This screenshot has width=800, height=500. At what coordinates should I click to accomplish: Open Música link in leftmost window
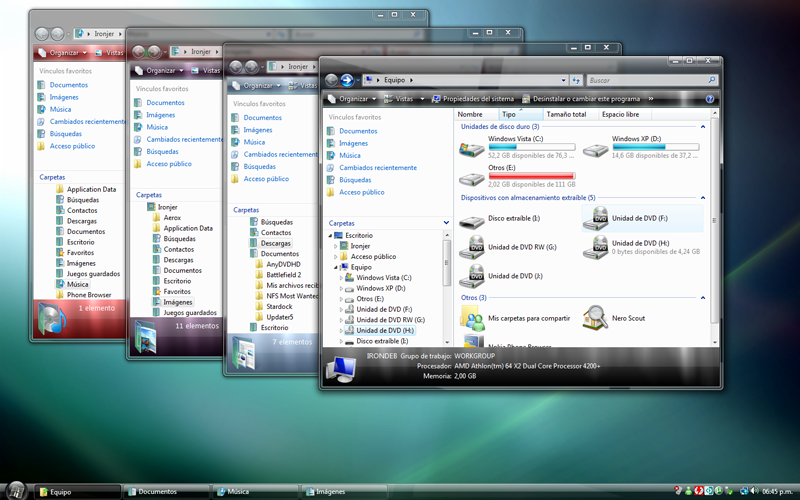click(60, 109)
